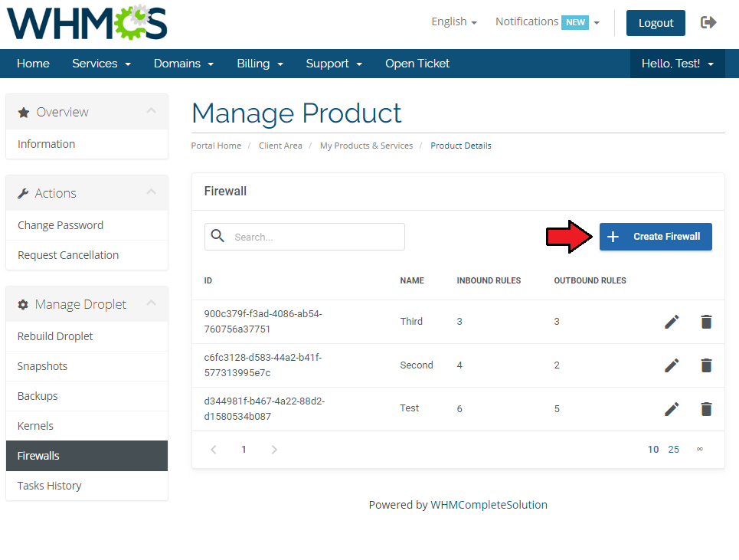
Task: Go to previous page arrow in pagination
Action: click(x=214, y=450)
